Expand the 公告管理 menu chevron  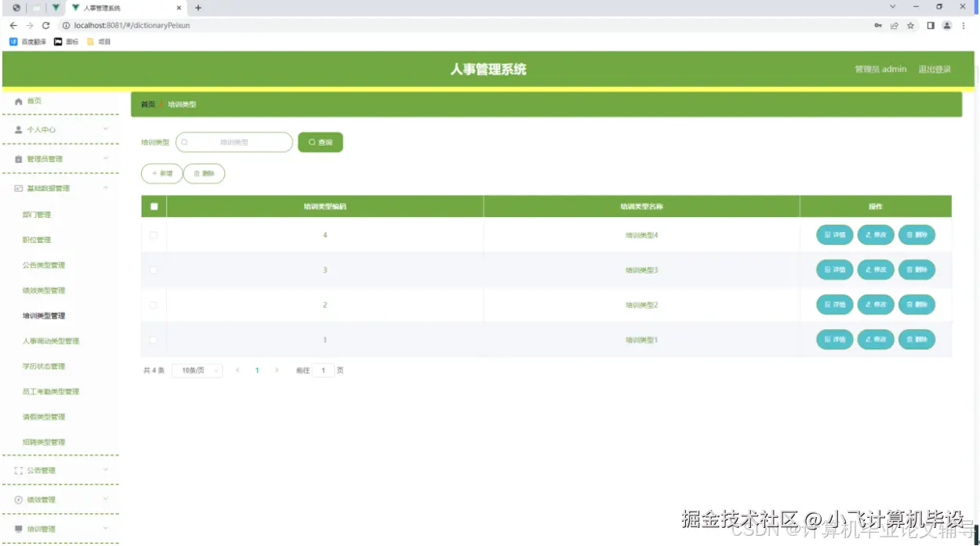click(106, 471)
